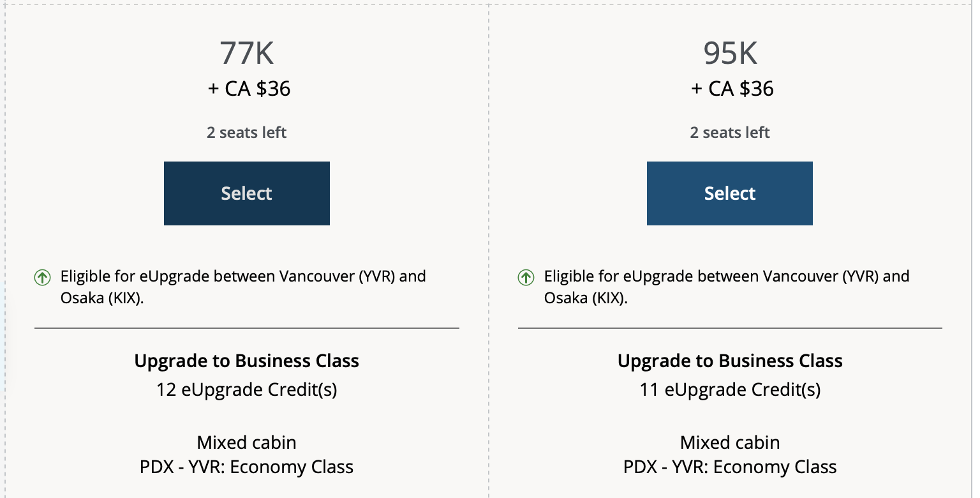Image resolution: width=980 pixels, height=498 pixels.
Task: Click the green eUpgrade arrow icon under 95K fare
Action: click(x=526, y=277)
